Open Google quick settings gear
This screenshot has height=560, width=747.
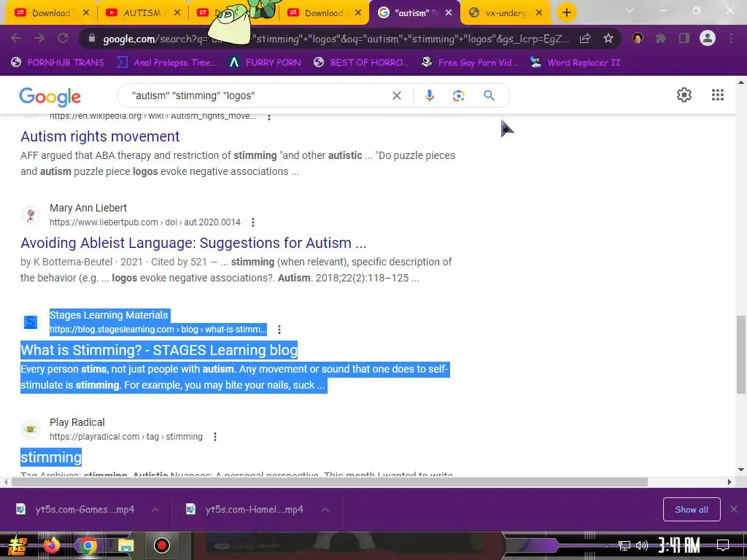[684, 95]
